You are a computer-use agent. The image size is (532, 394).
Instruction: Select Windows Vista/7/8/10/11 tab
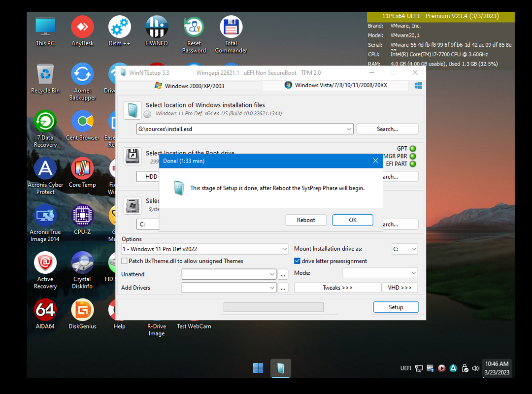[x=335, y=85]
